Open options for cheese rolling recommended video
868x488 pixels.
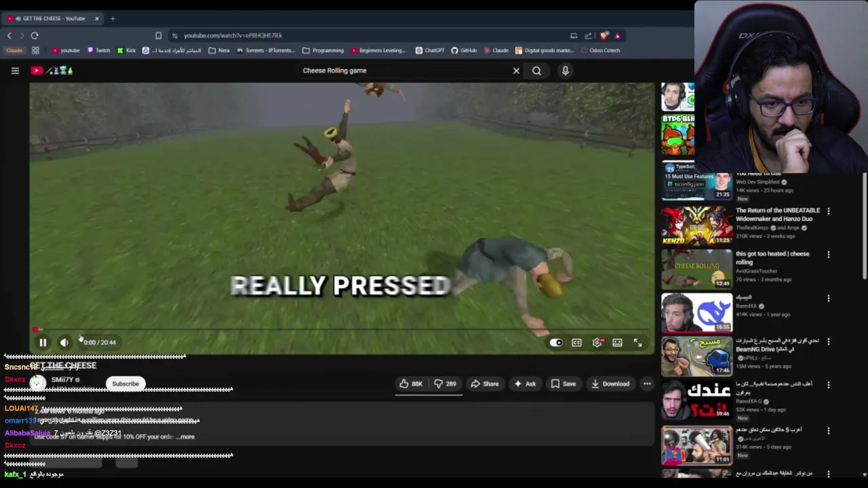[x=828, y=255]
